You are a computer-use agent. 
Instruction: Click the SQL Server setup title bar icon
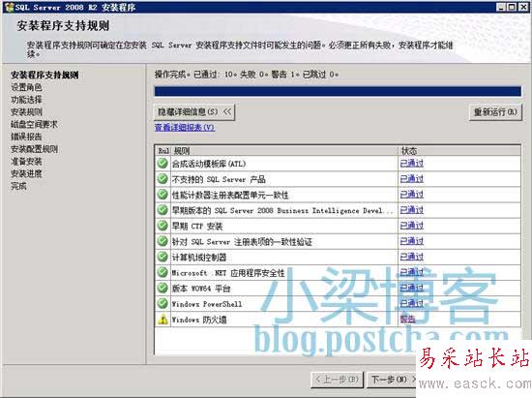coord(10,7)
